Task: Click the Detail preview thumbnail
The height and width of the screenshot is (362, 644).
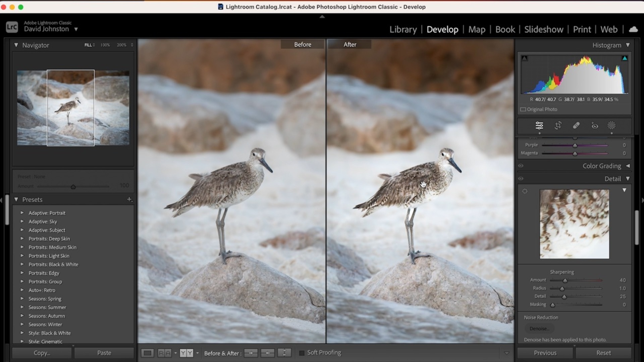Action: [x=574, y=224]
